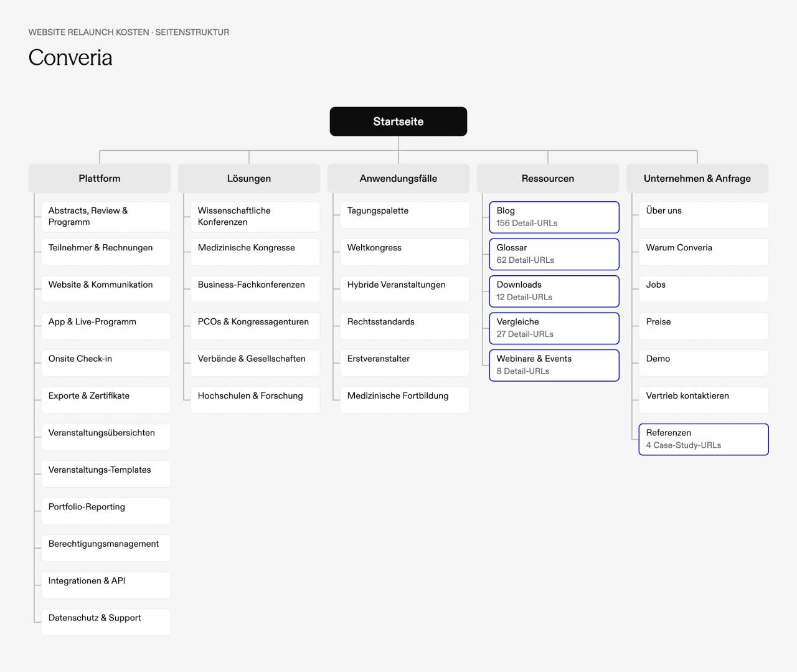
Task: Click Medizinische Kongresse node
Action: 255,252
